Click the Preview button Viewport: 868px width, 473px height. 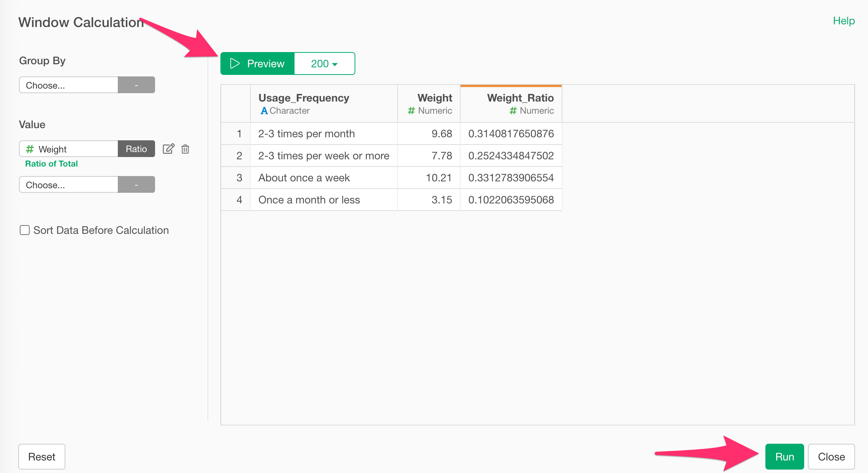point(258,63)
